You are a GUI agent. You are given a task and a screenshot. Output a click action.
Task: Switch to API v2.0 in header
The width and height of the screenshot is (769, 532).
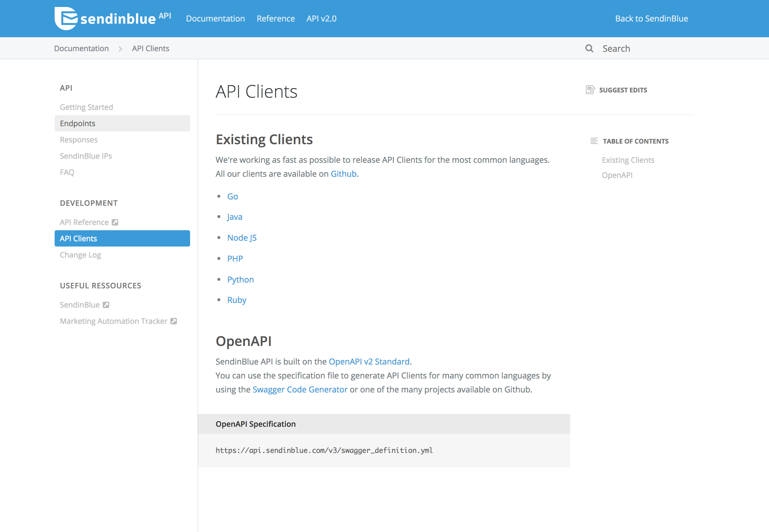coord(321,19)
